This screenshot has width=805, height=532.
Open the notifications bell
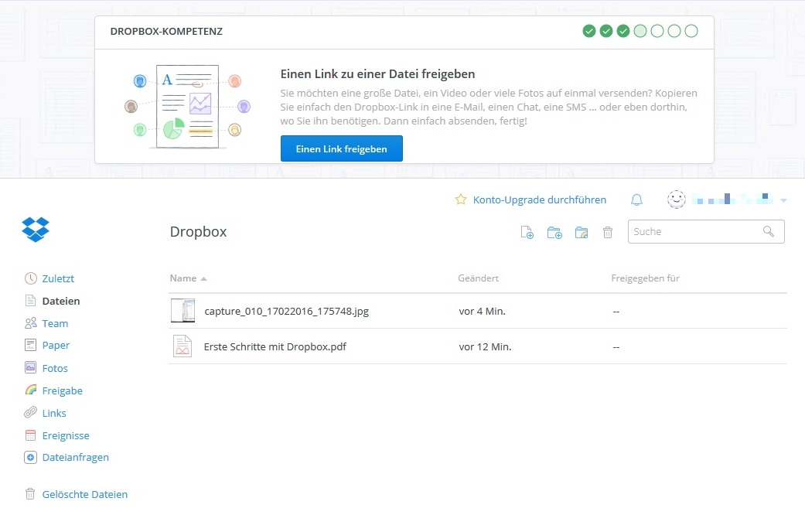636,200
